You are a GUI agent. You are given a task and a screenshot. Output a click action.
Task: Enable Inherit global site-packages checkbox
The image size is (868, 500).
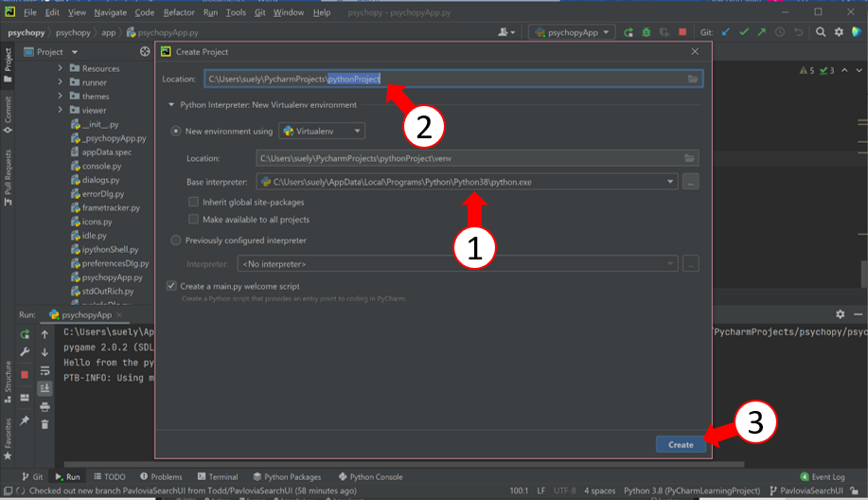pyautogui.click(x=193, y=202)
